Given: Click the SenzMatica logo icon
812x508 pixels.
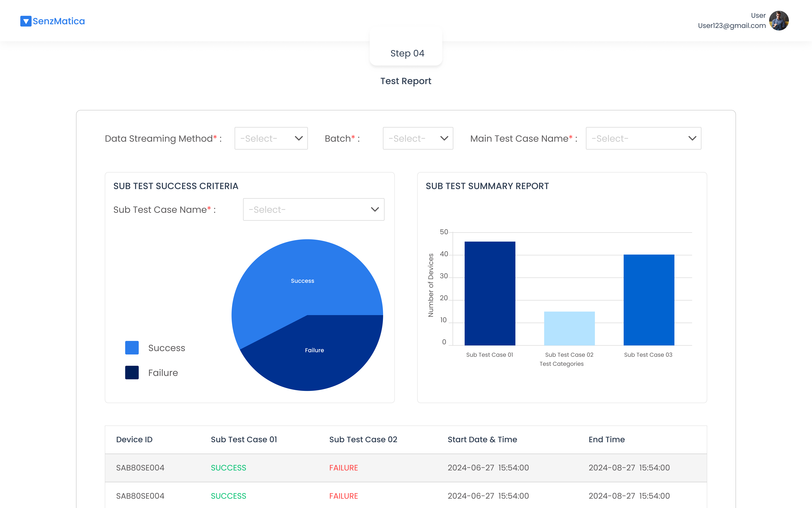Looking at the screenshot, I should (26, 21).
